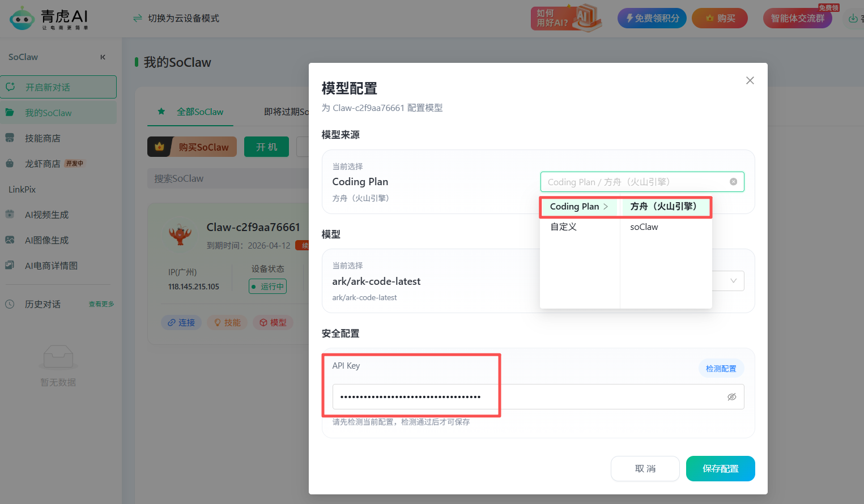The image size is (864, 504).
Task: Click the 开启新对话 refresh icon
Action: pos(10,87)
